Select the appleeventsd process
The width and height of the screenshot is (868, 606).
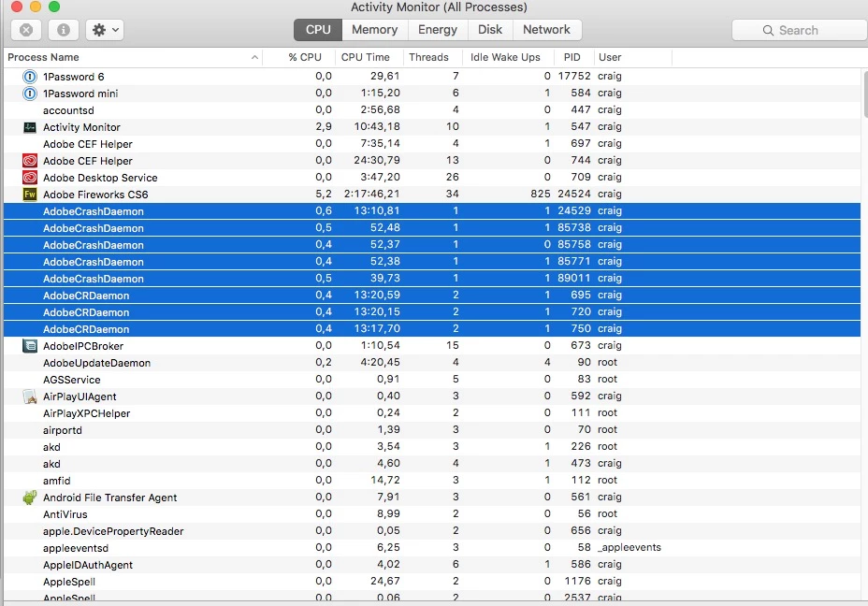432,548
